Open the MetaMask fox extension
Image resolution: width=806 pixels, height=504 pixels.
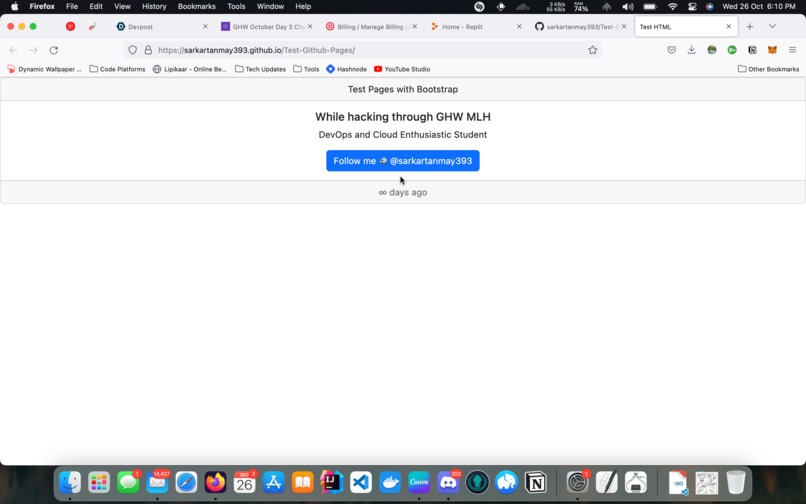pyautogui.click(x=772, y=50)
